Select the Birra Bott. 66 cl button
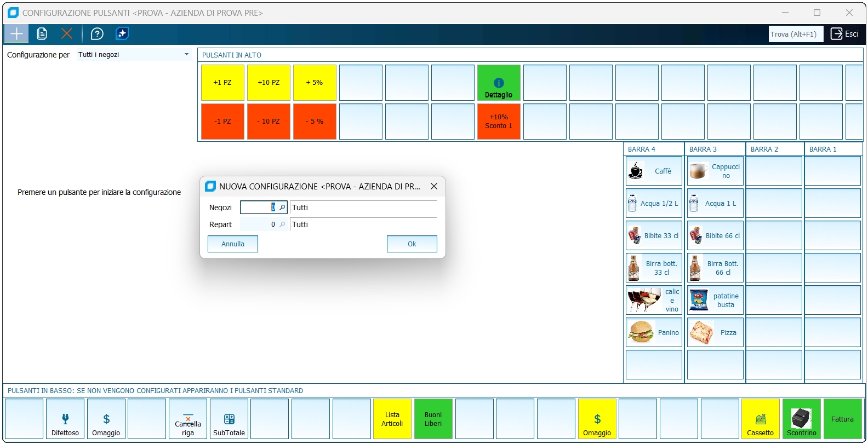This screenshot has height=444, width=868. (x=715, y=268)
